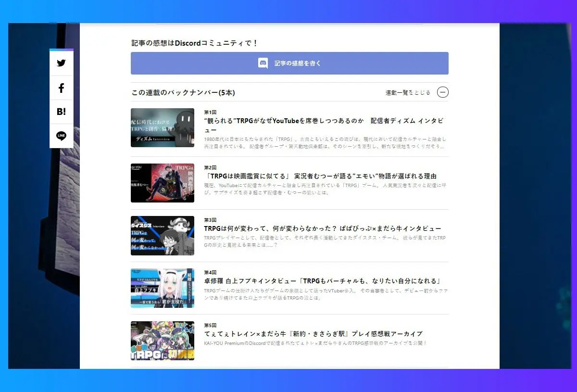The height and width of the screenshot is (392, 577).
Task: Open thumbnail of the ディズム interview article
Action: tap(163, 127)
